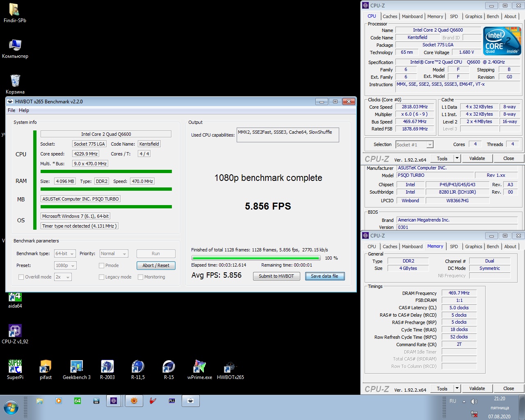Image resolution: width=525 pixels, height=420 pixels.
Task: Open the Windows Start menu orb
Action: click(11, 408)
